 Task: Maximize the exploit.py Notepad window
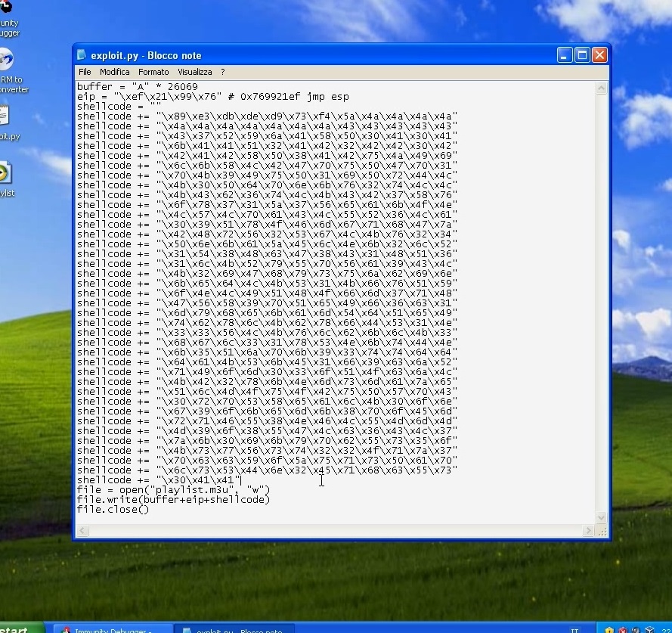[x=582, y=55]
